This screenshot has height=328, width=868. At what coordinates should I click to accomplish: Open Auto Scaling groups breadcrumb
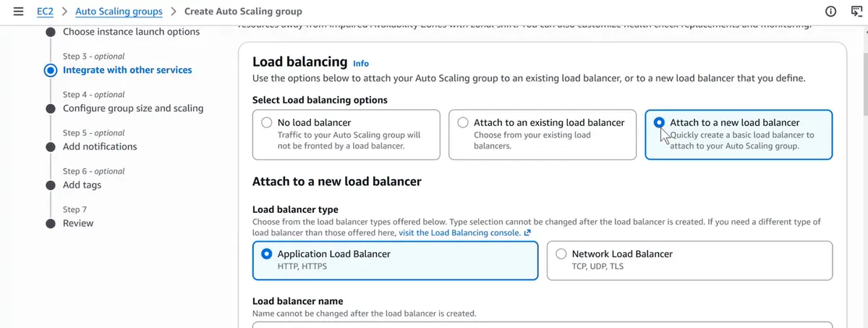coord(120,12)
